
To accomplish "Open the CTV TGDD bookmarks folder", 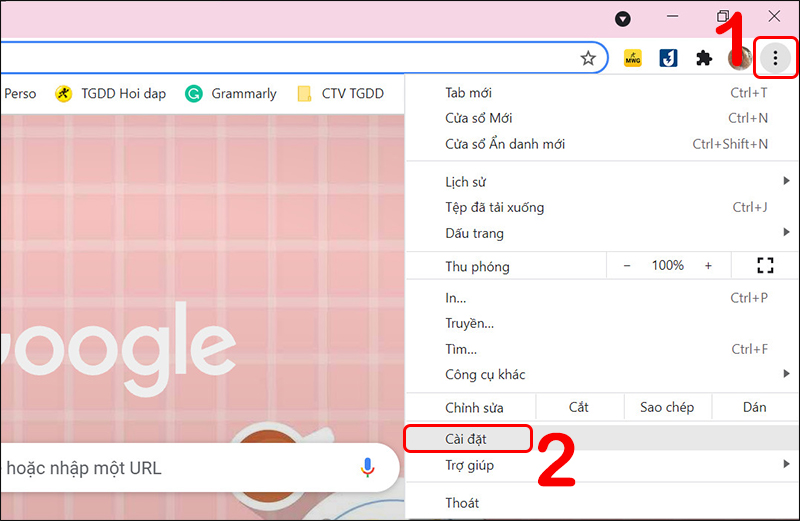I will 340,94.
